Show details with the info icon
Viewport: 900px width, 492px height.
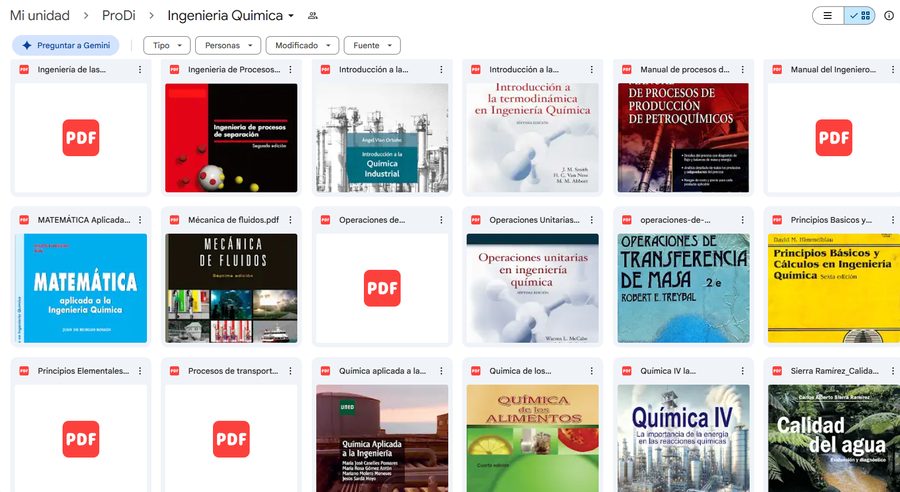pos(889,16)
